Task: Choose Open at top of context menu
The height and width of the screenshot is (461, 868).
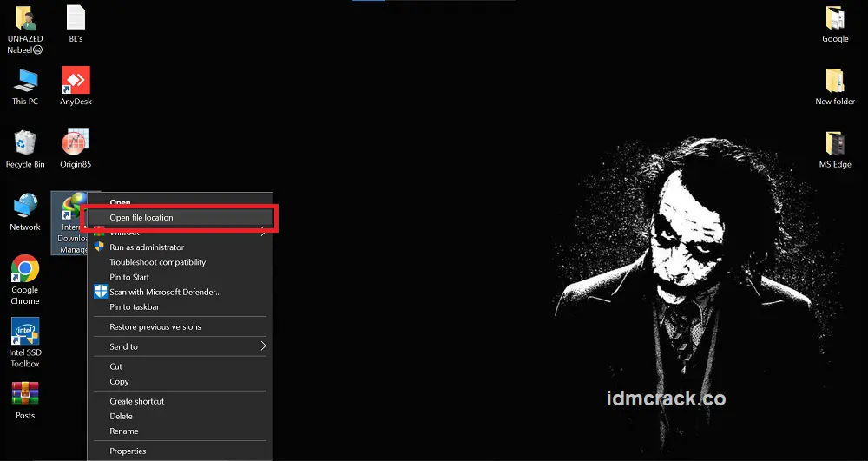Action: tap(180, 202)
